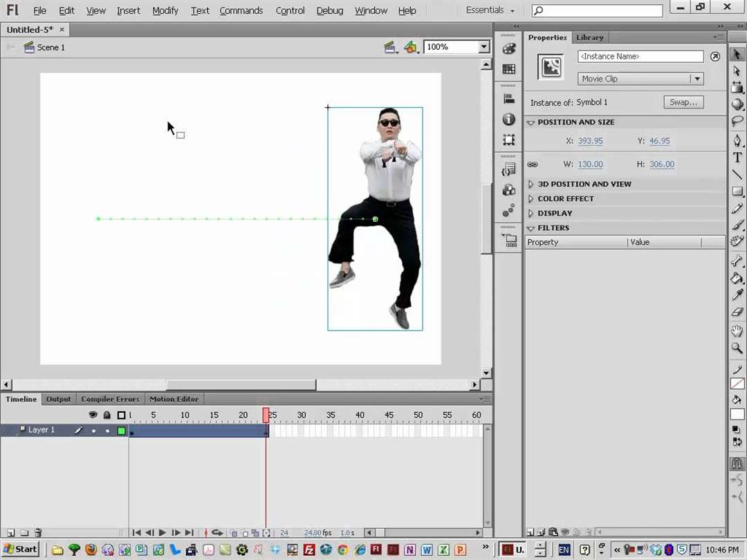Select the Text tool
Viewport: 747px width, 560px height.
point(737,158)
